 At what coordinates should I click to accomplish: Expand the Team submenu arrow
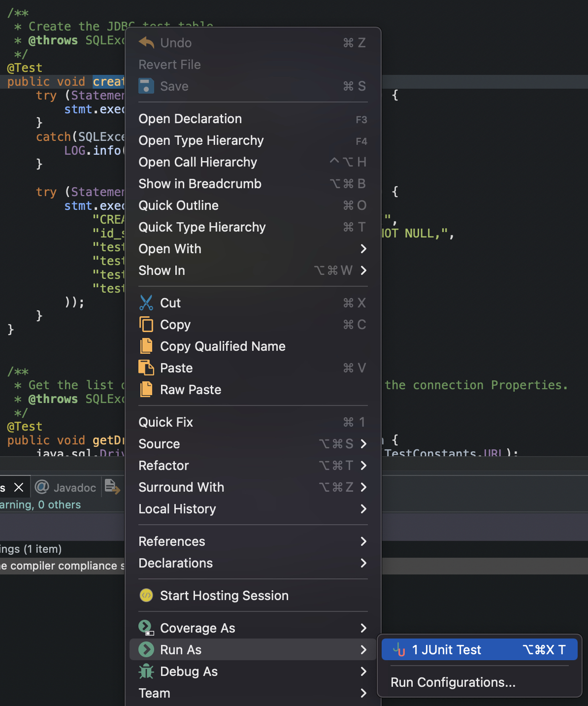coord(363,693)
